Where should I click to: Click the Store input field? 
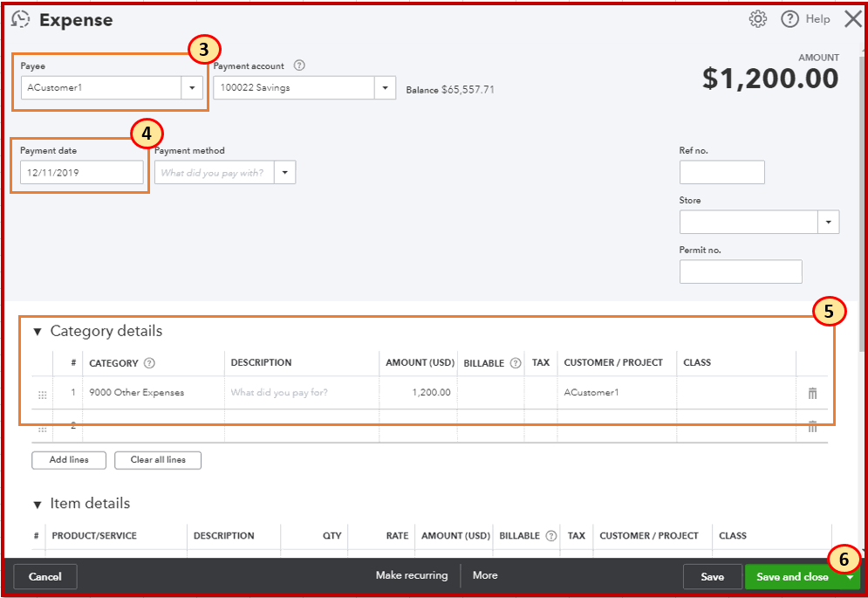pos(749,222)
